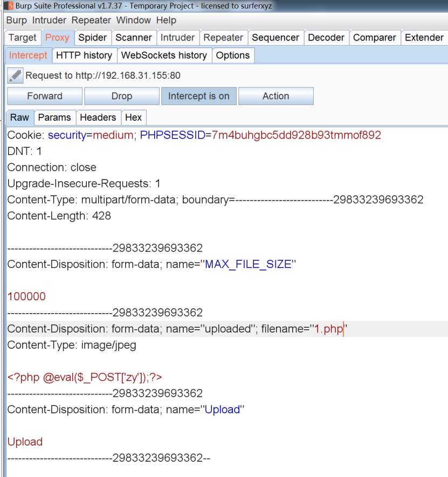Click the MAX_FILE_SIZE parameter name
The image size is (448, 477).
tap(248, 264)
